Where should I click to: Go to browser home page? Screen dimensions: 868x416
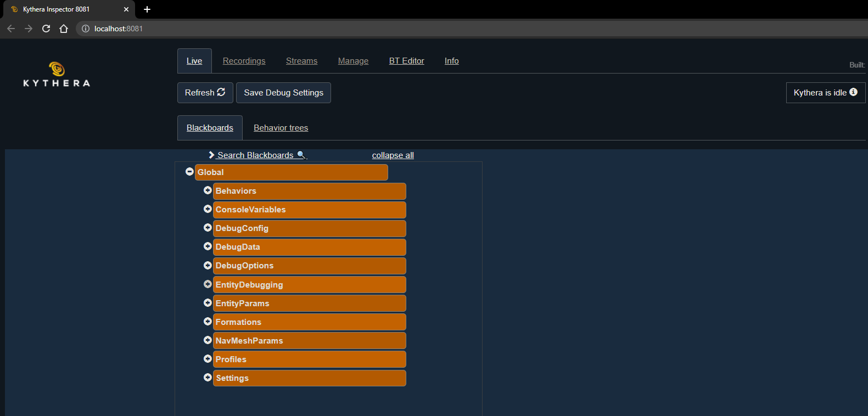coord(64,29)
